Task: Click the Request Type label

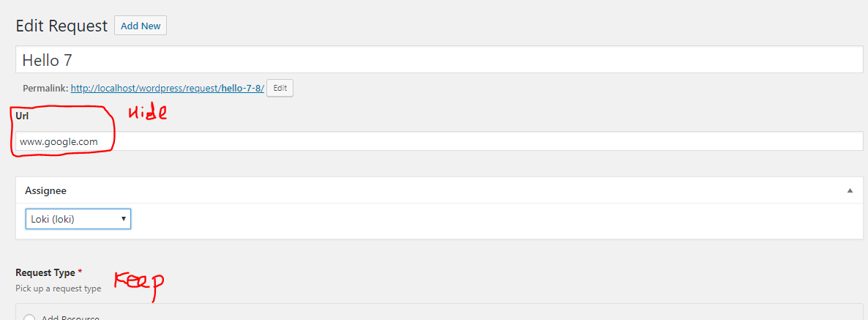Action: 45,272
